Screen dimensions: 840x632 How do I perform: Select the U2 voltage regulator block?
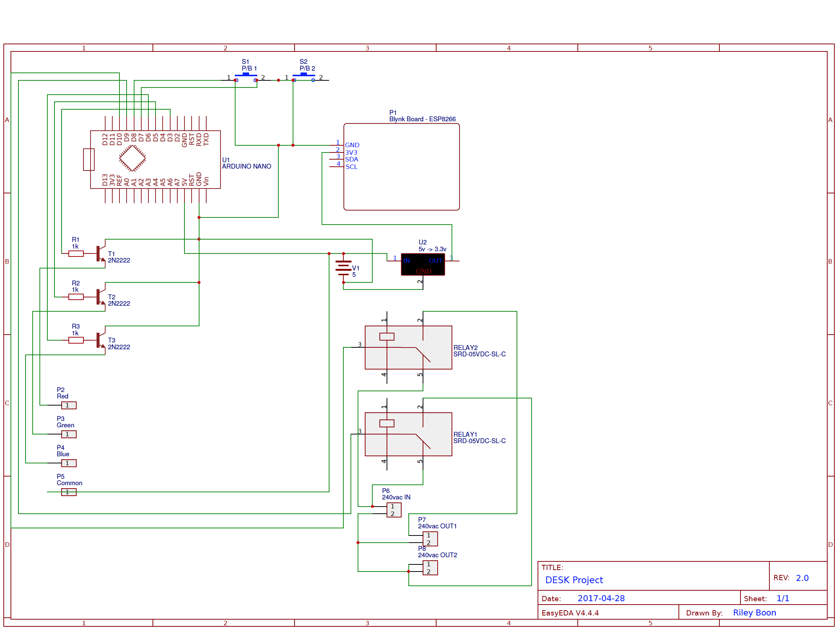point(423,265)
